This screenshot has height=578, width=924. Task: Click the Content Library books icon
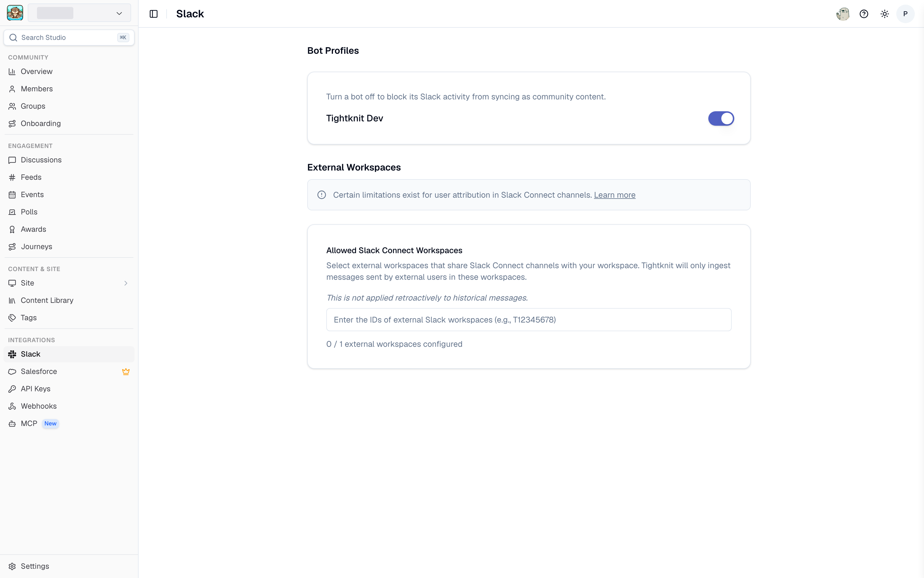point(12,301)
